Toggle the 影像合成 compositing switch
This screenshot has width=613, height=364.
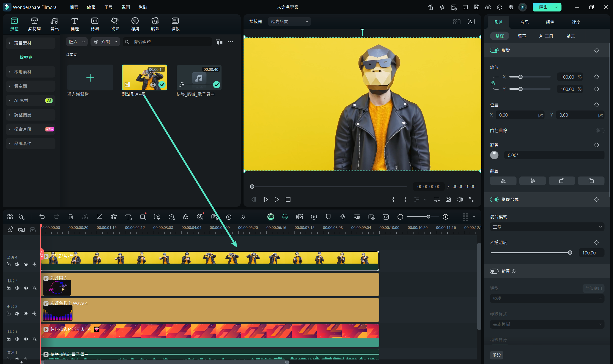pos(494,199)
